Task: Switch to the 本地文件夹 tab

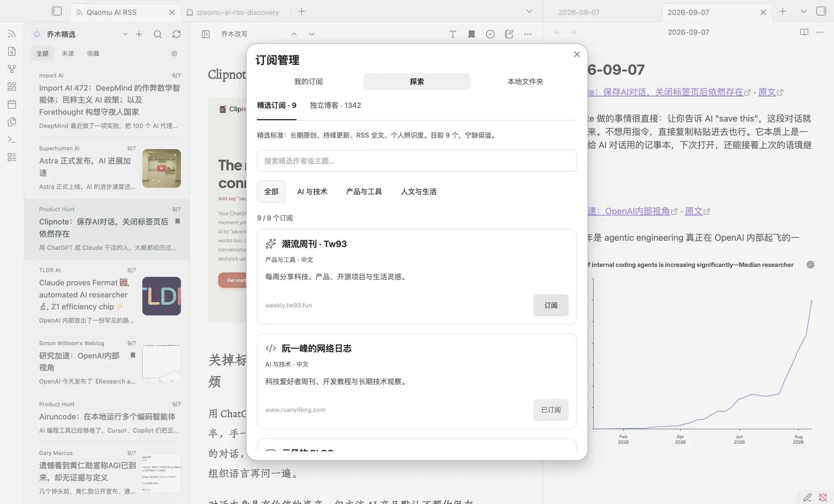Action: pyautogui.click(x=525, y=81)
